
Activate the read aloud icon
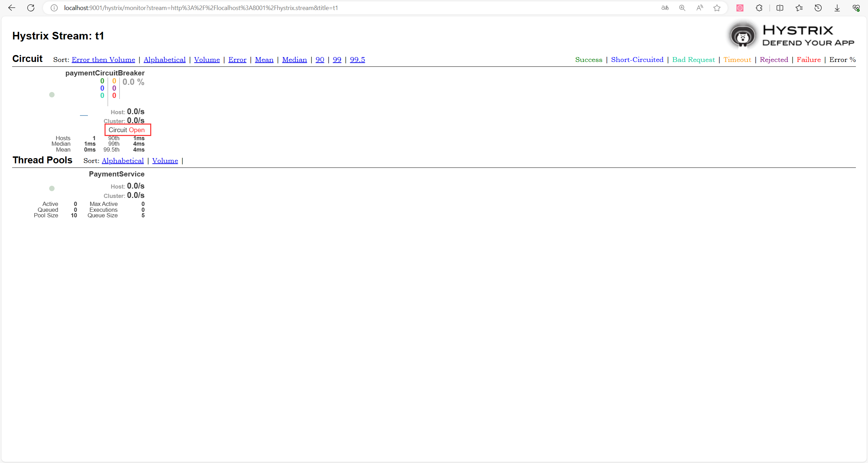[x=700, y=8]
